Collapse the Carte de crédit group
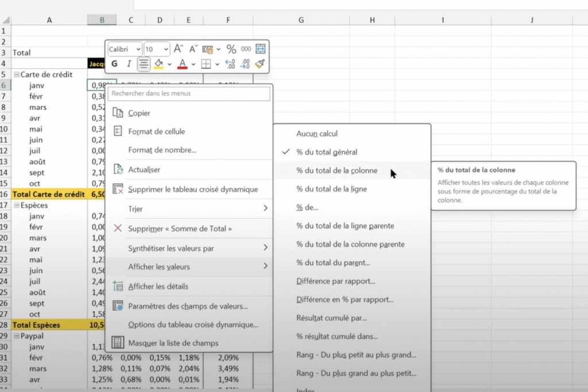Viewport: 588px width, 392px height. click(17, 75)
